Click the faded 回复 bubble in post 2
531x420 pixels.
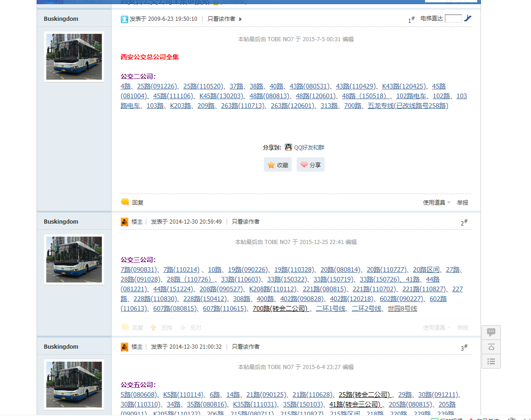(x=125, y=327)
